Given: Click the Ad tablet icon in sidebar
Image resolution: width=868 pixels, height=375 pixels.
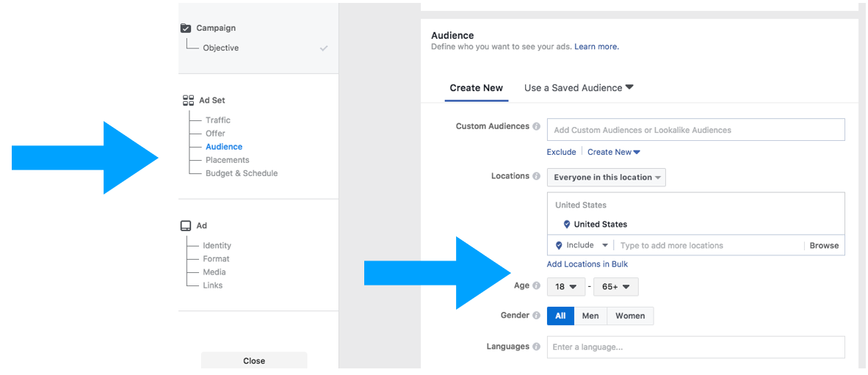Looking at the screenshot, I should [x=186, y=226].
